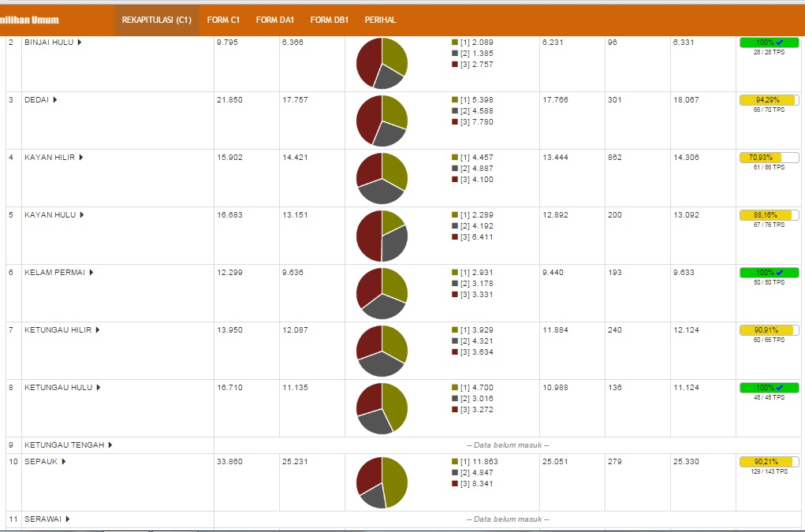805x532 pixels.
Task: Open the REKAPITULASI (C1) tab
Action: point(157,20)
